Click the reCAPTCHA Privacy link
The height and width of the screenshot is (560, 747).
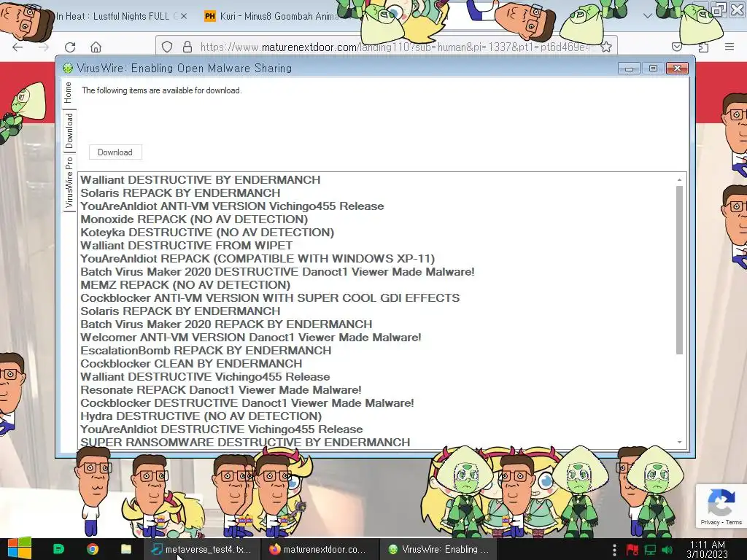tap(710, 522)
